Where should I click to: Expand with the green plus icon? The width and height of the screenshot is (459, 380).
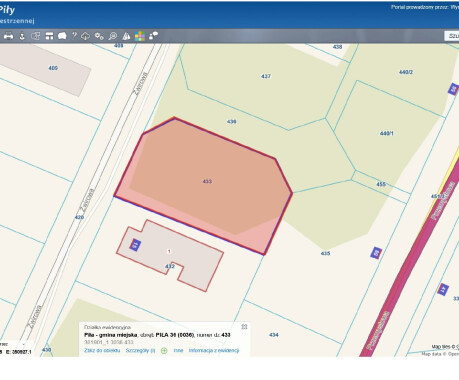(164, 351)
